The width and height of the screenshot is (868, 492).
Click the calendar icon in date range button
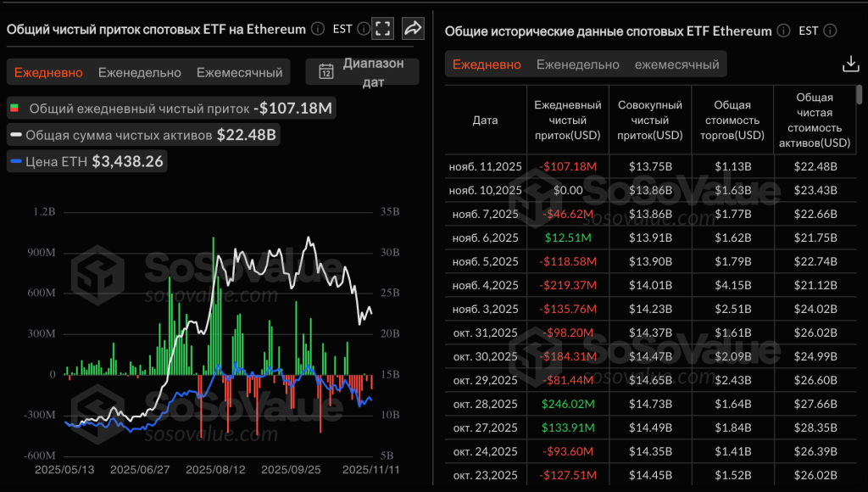click(325, 72)
